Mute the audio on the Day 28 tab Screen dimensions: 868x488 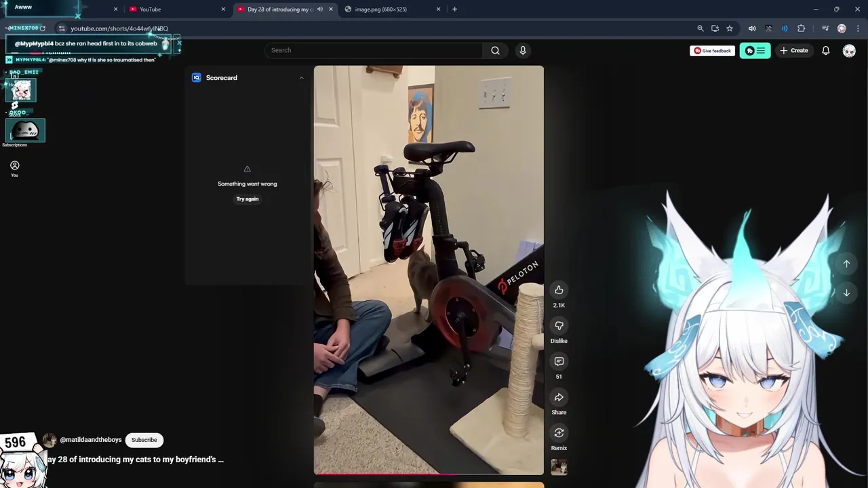(319, 9)
